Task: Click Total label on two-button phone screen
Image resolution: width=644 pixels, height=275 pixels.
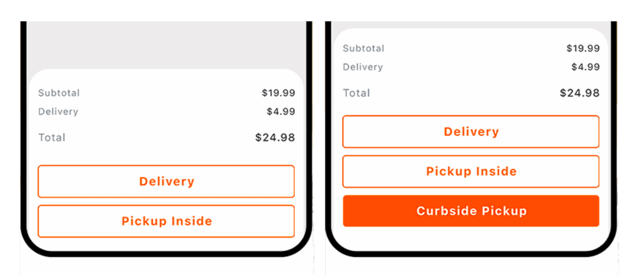Action: tap(52, 137)
